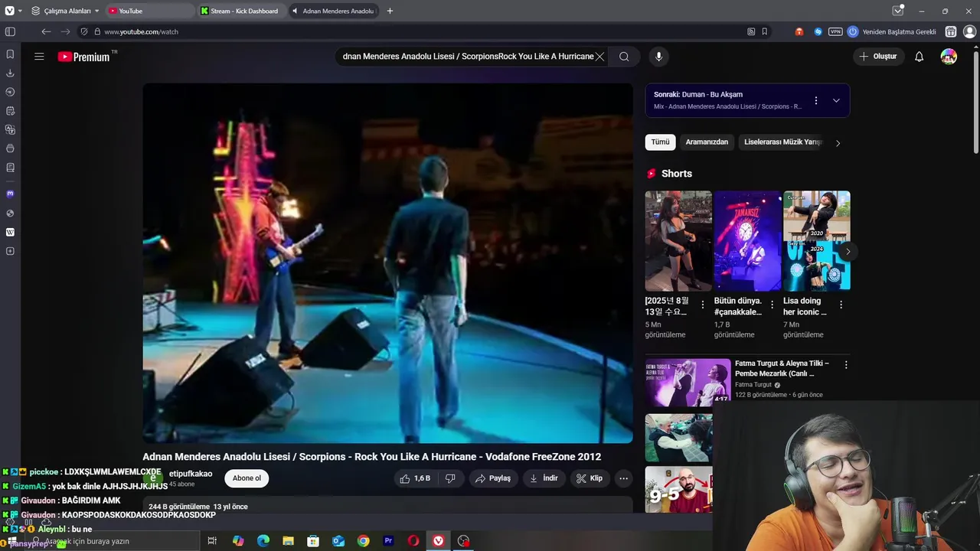Click the tracker blocker shield icon

tap(84, 31)
